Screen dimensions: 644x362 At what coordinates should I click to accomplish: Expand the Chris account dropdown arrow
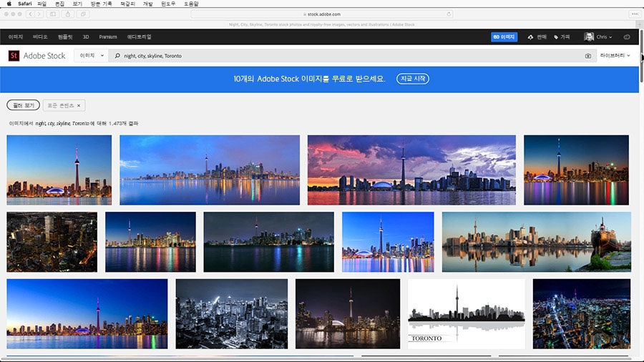coord(610,37)
